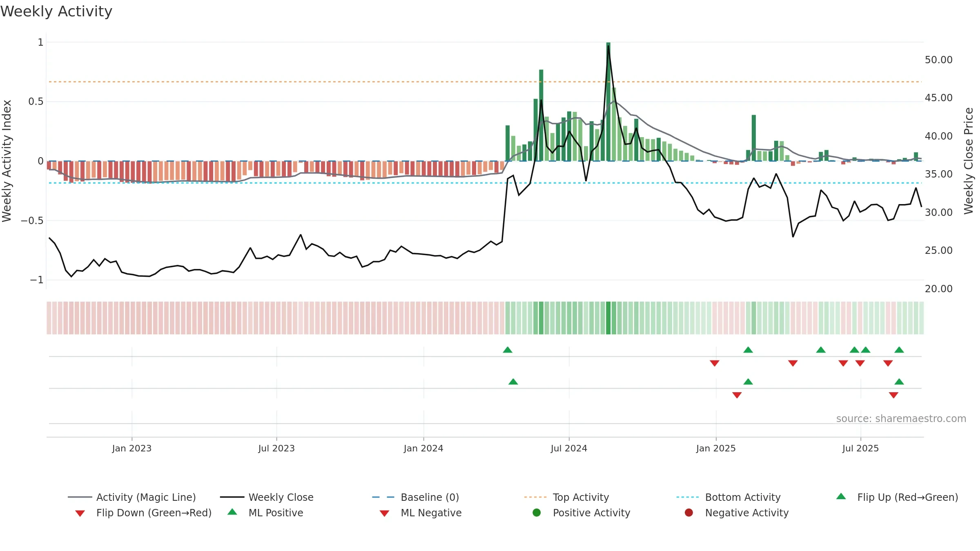Click the Positive Activity green circle legend icon
980x551 pixels.
(537, 513)
